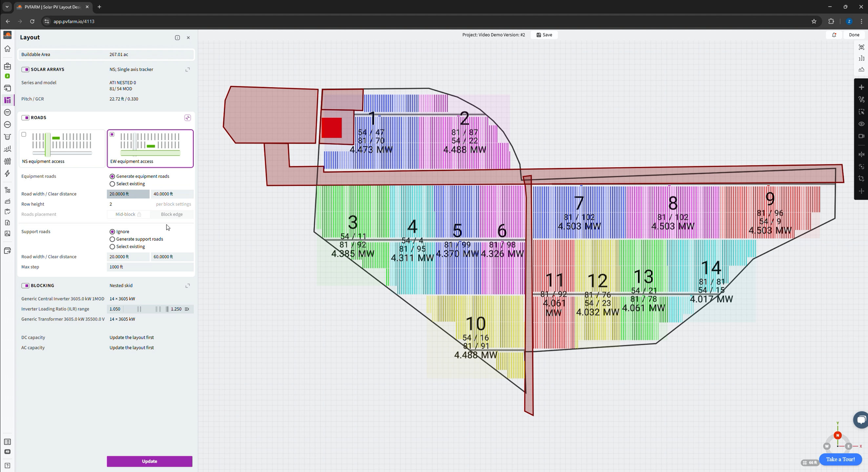Open the Layout info icon
The height and width of the screenshot is (472, 868).
177,38
